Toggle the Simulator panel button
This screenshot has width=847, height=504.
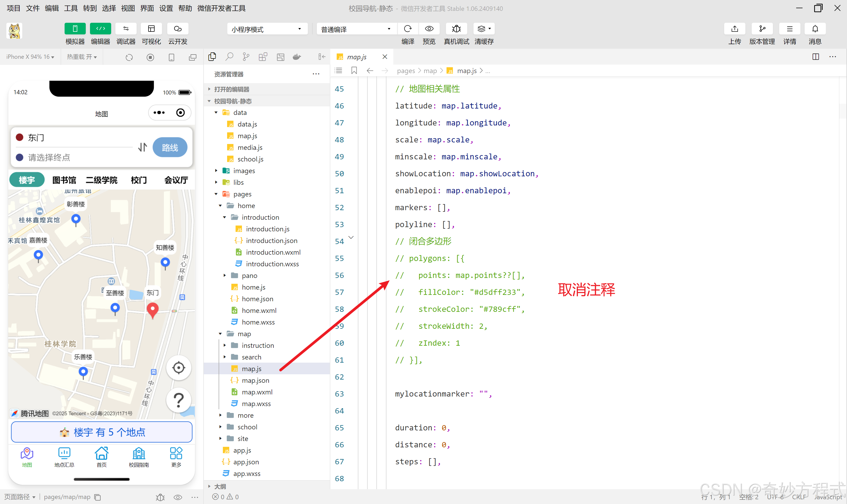[x=75, y=29]
